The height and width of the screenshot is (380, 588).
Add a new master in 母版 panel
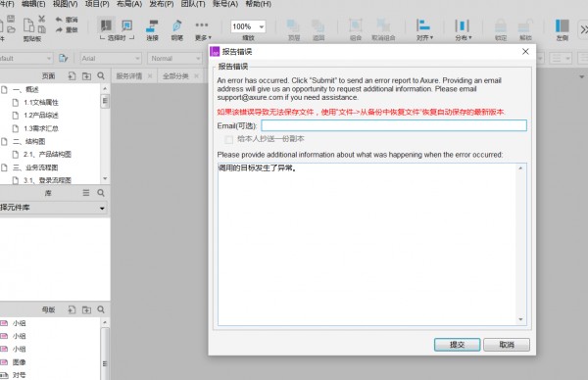tap(72, 309)
